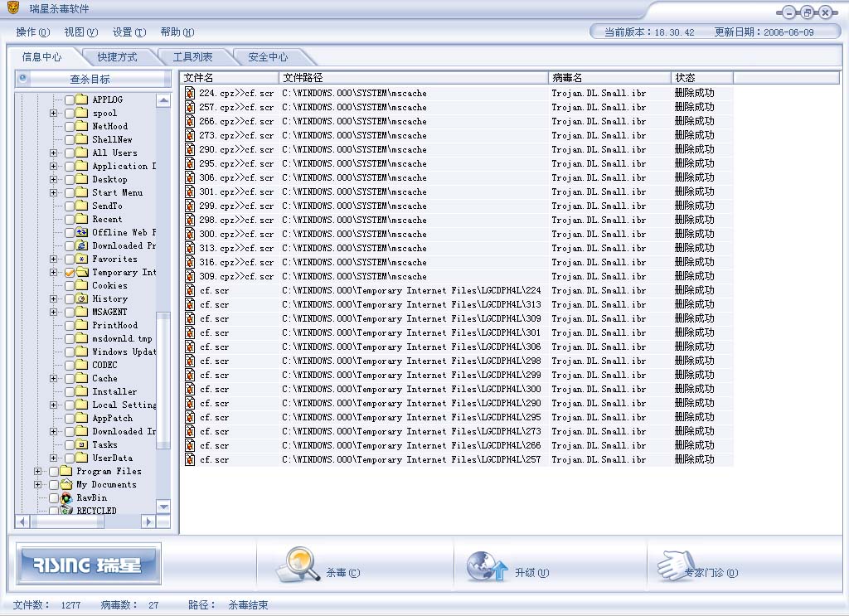Image resolution: width=849 pixels, height=616 pixels.
Task: Click virus file icon for 290.cpz>>cf.scr
Action: tap(190, 149)
